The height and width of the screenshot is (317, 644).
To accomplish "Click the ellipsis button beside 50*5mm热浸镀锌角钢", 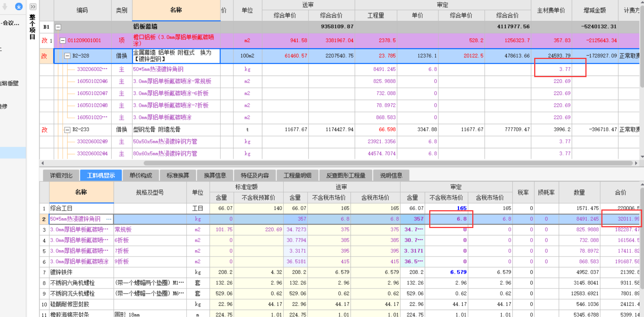I will click(109, 219).
